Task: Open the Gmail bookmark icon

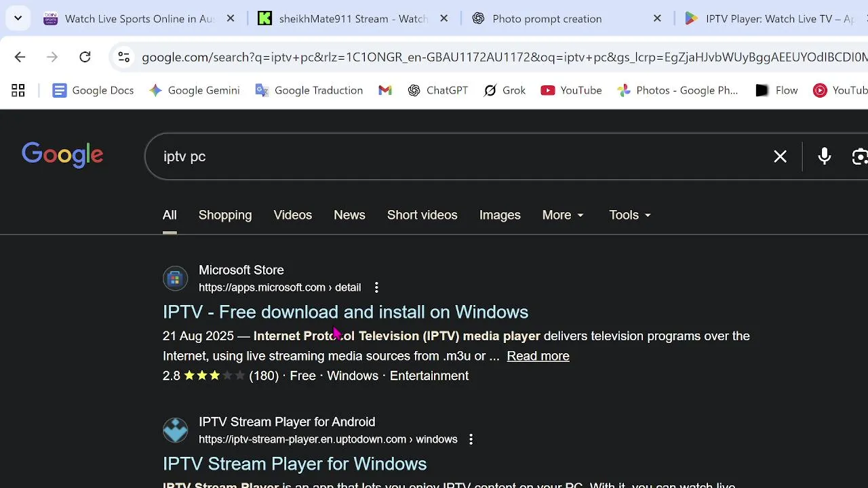Action: pyautogui.click(x=385, y=90)
